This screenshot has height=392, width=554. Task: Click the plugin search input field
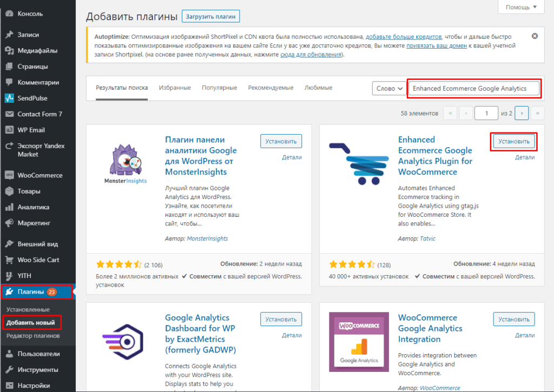click(x=474, y=88)
